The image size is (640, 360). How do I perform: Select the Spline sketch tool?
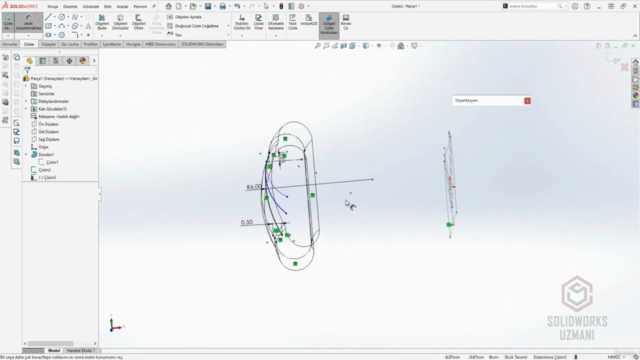click(75, 17)
